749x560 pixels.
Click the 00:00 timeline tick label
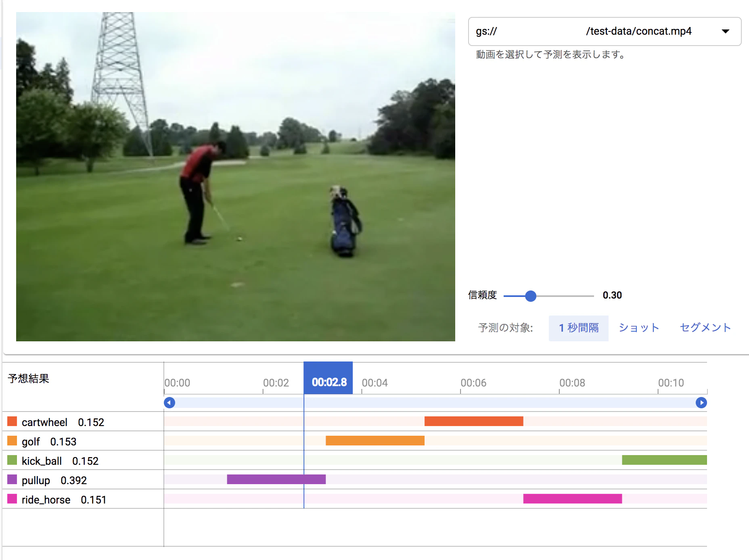[x=177, y=383]
